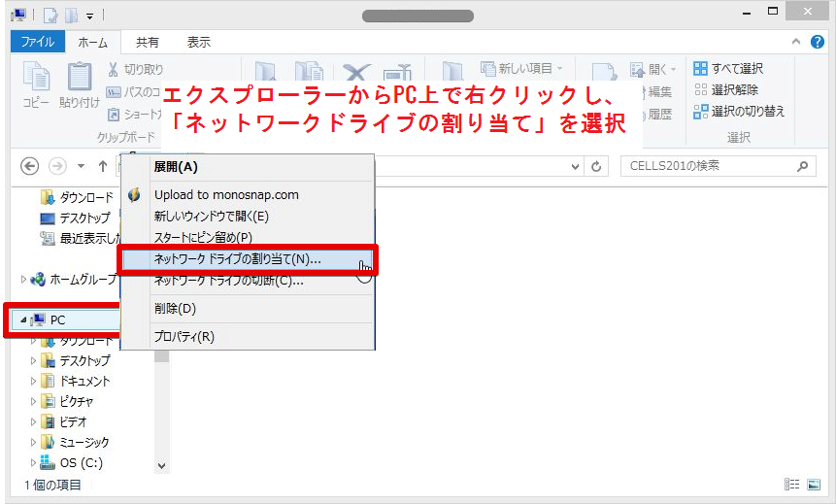The width and height of the screenshot is (836, 504).
Task: Open the ファイル menu tab
Action: 37,42
